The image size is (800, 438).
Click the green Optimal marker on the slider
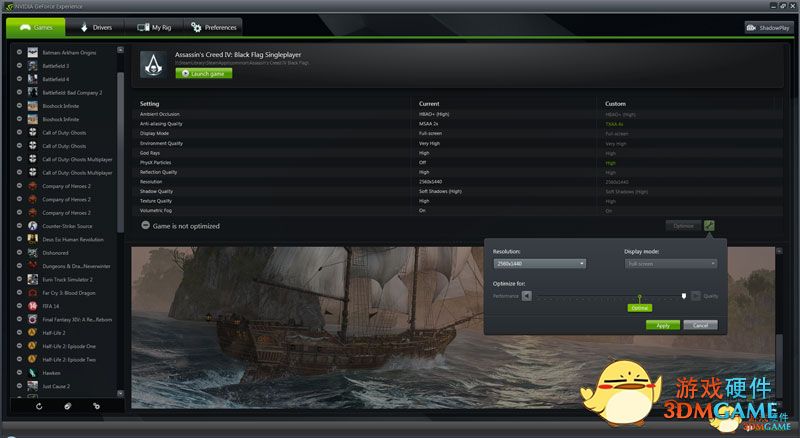(640, 308)
